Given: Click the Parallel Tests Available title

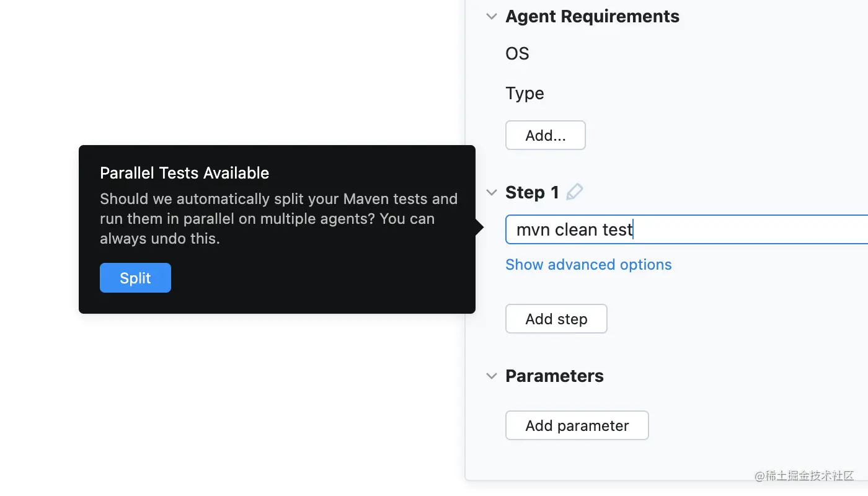Looking at the screenshot, I should (184, 173).
